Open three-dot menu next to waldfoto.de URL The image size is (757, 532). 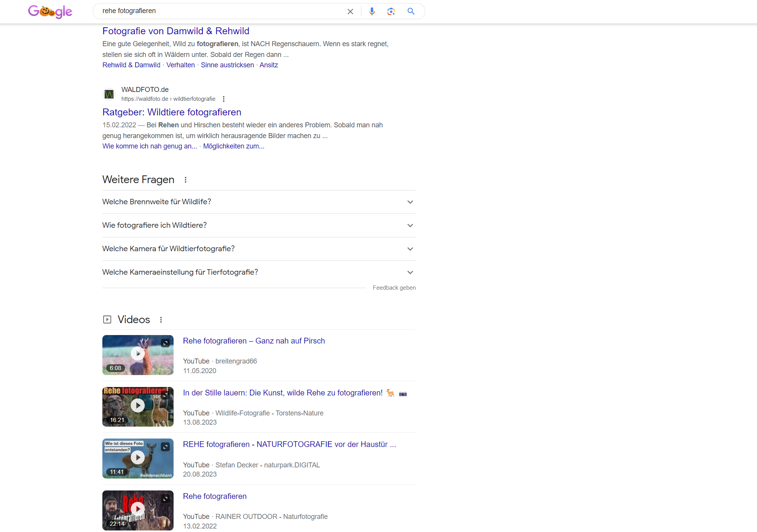(224, 99)
